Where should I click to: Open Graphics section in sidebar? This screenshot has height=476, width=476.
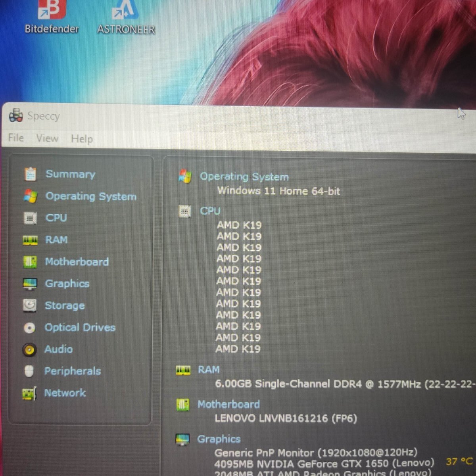tap(67, 284)
